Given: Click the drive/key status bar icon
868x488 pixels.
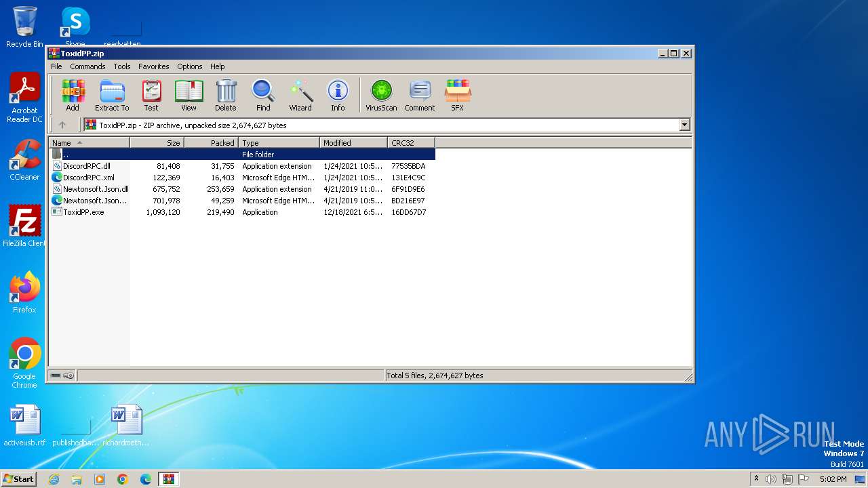Looking at the screenshot, I should click(62, 375).
